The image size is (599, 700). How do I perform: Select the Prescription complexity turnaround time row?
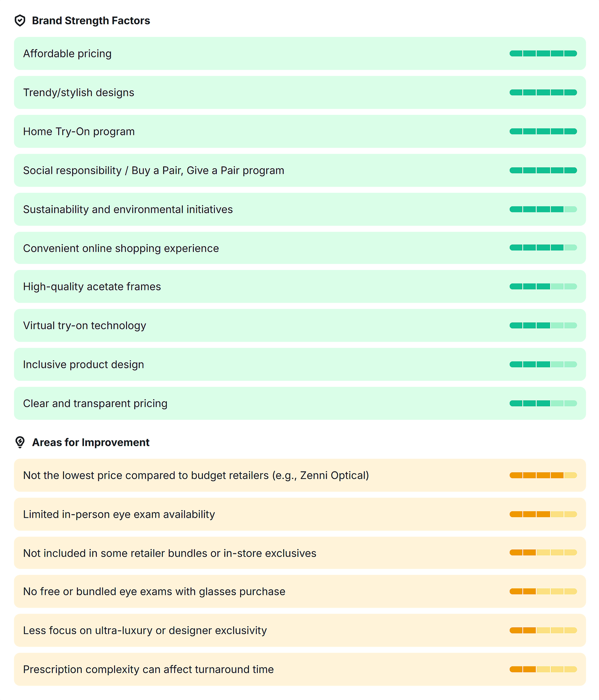299,669
